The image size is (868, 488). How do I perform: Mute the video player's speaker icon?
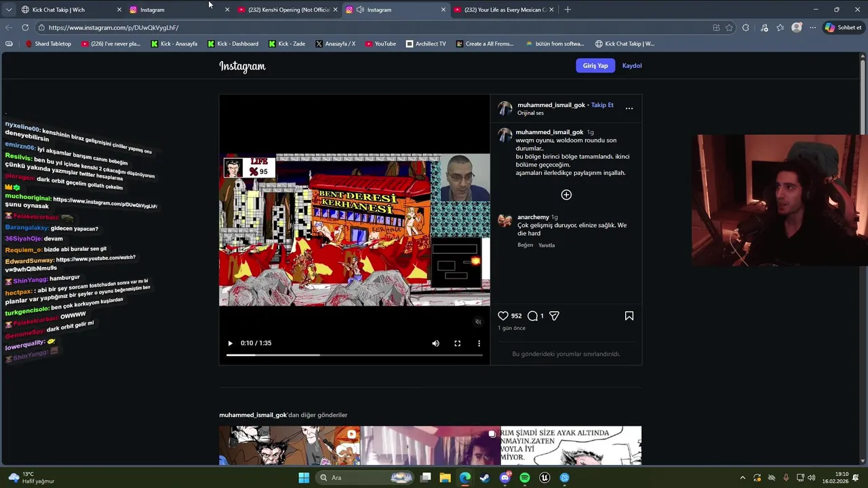click(x=435, y=344)
